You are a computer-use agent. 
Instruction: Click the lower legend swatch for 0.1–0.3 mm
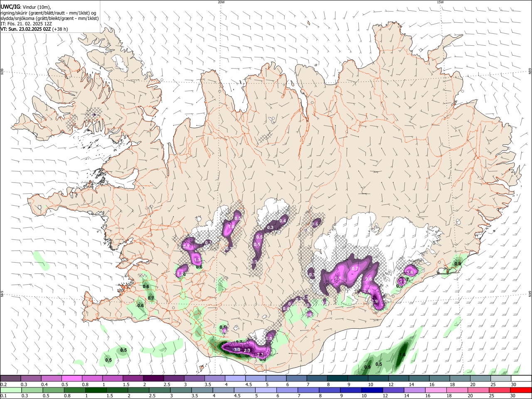tap(11, 390)
